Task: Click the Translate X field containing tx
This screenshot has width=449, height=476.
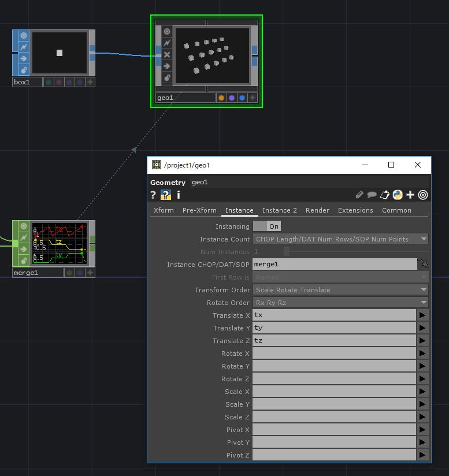Action: pos(334,315)
